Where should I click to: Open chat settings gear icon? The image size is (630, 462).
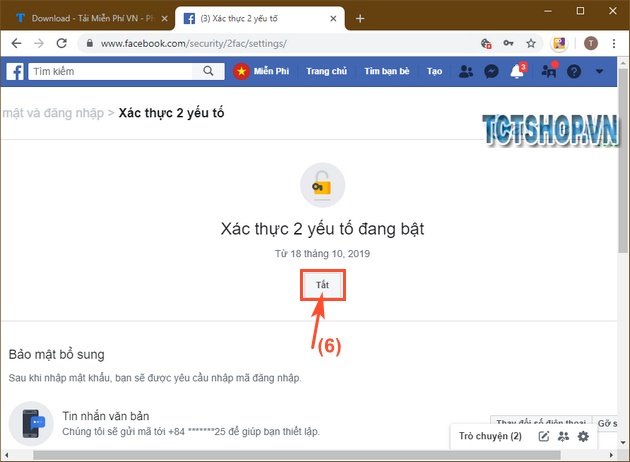[x=583, y=436]
